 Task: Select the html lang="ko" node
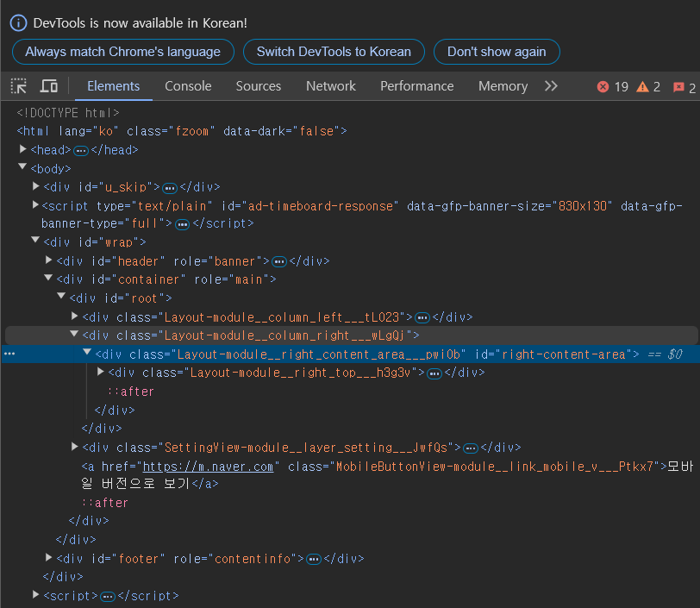[182, 131]
